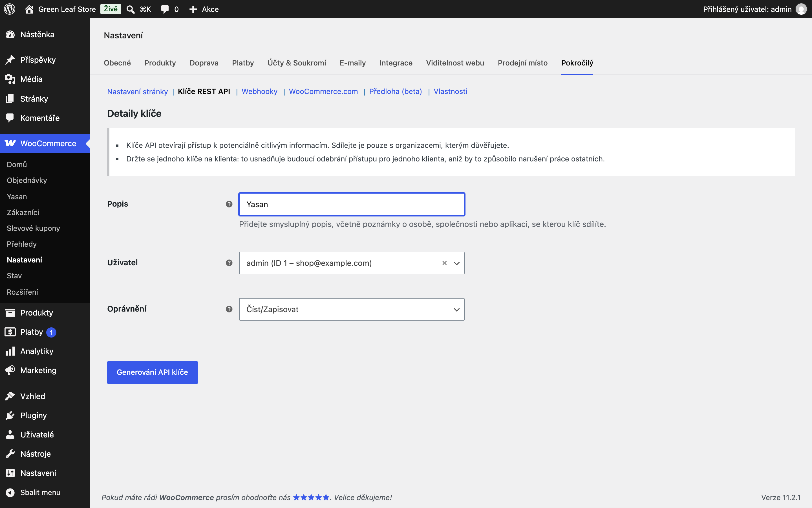Open Platby sidebar item with badge
Viewport: 812px width, 508px height.
[x=45, y=332]
